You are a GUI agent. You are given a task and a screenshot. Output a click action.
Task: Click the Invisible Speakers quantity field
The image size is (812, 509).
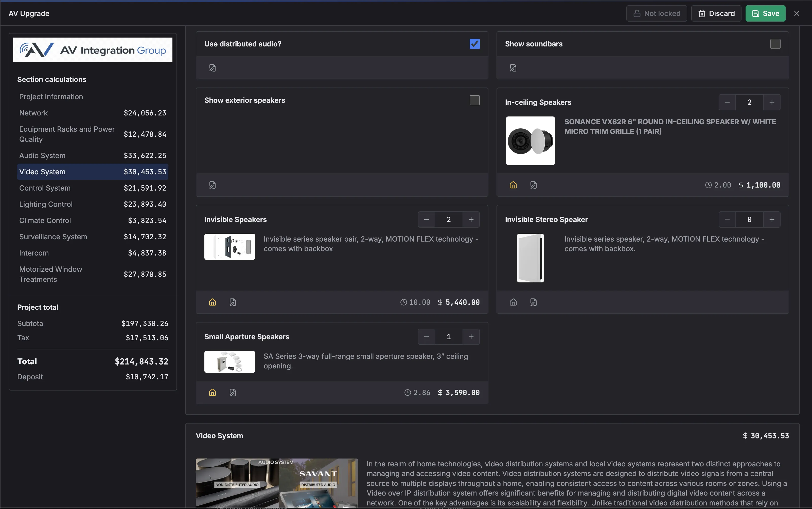click(449, 219)
